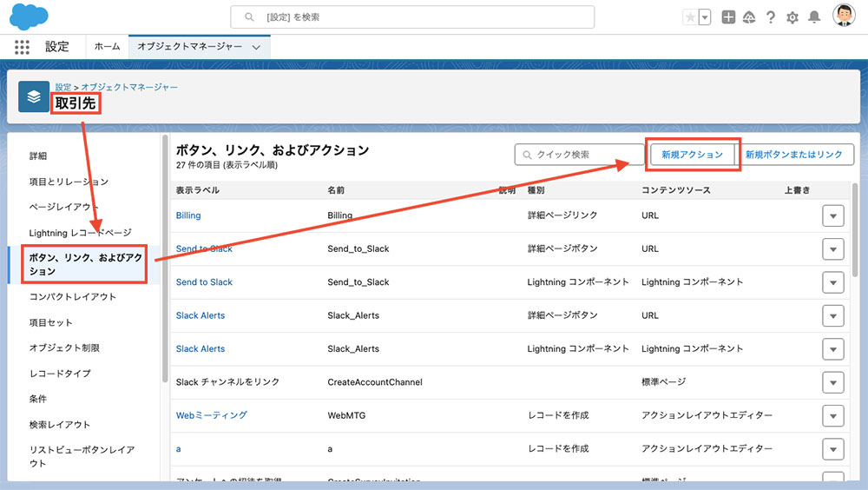Select ボタン、リンク、およびアクション in the sidebar
The height and width of the screenshot is (490, 868).
85,264
